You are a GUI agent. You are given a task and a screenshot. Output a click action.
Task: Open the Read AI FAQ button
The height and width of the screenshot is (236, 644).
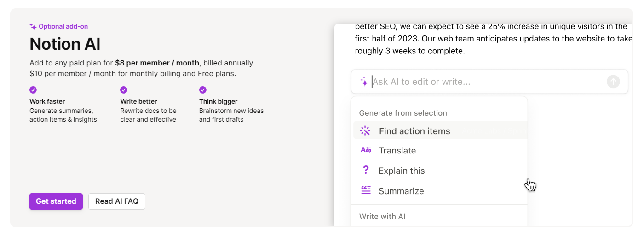point(117,201)
